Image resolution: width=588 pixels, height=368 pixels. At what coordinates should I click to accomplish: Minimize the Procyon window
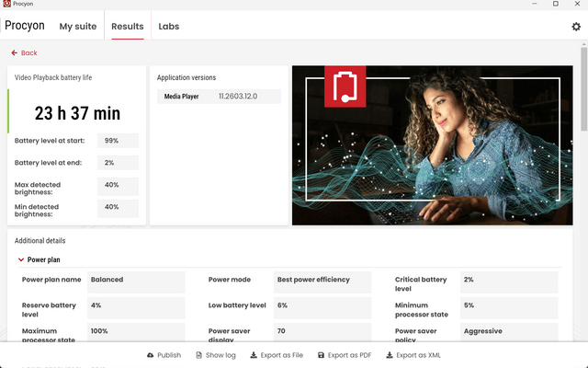click(x=535, y=4)
